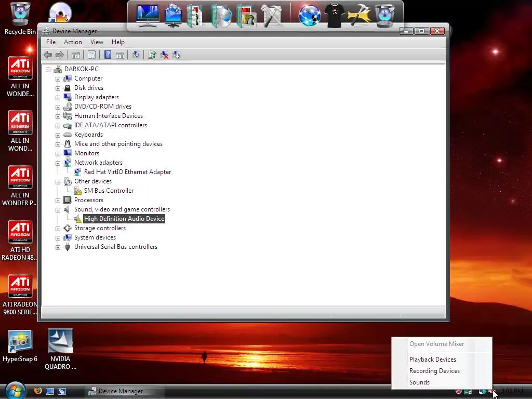Expand the Keyboards node
532x399 pixels.
(x=58, y=135)
